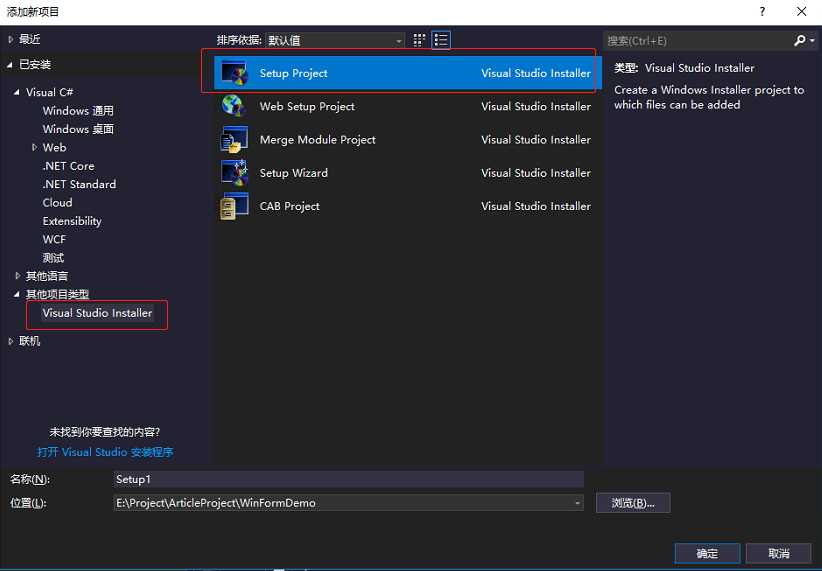822x571 pixels.
Task: Click the 名称 Setup1 input field
Action: click(x=349, y=479)
